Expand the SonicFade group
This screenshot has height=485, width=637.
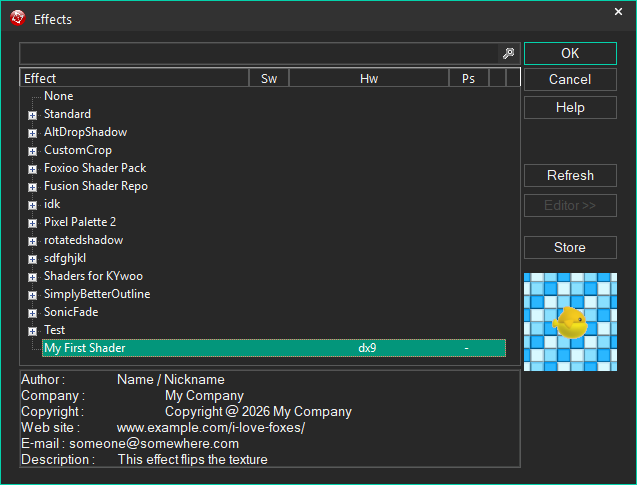pyautogui.click(x=32, y=313)
